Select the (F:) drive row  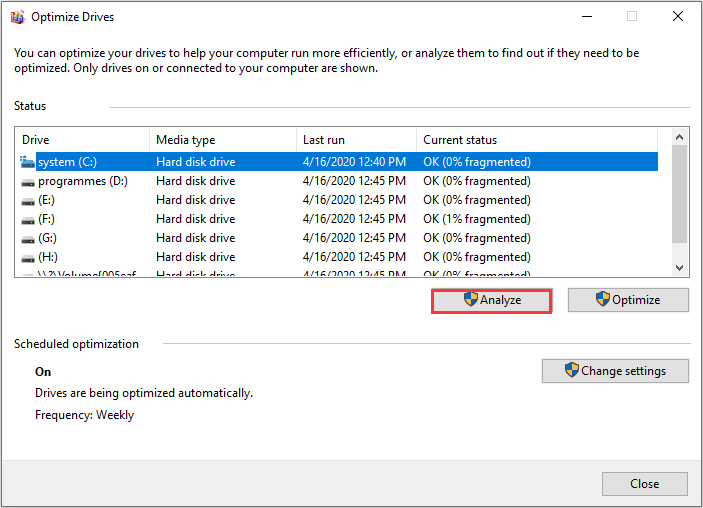(337, 219)
